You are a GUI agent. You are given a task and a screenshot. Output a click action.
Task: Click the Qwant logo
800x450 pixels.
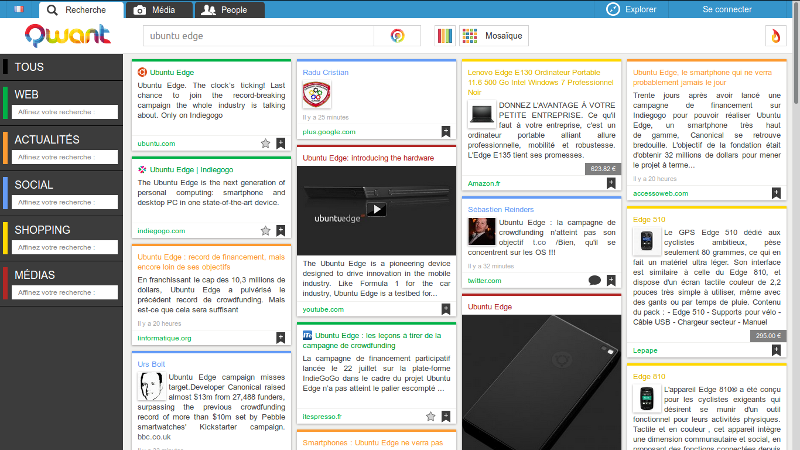[x=67, y=35]
